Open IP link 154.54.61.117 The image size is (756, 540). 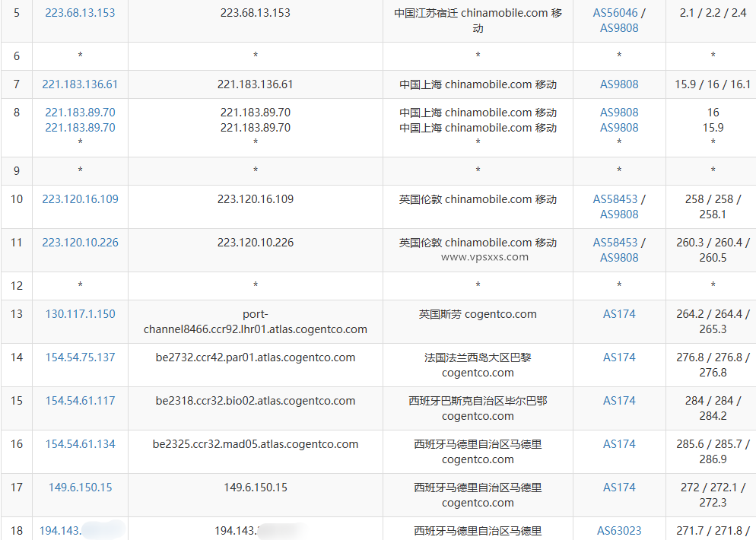click(80, 401)
